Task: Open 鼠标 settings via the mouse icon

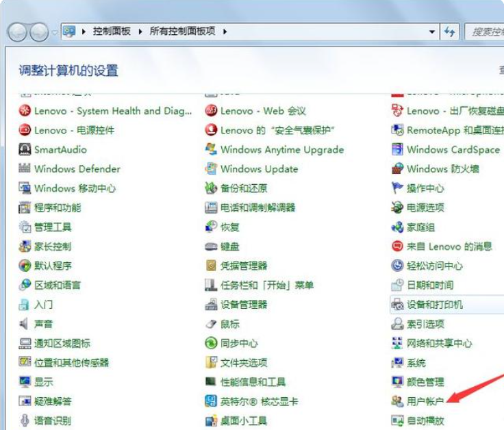Action: (x=211, y=324)
